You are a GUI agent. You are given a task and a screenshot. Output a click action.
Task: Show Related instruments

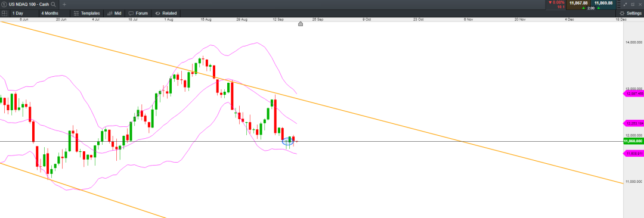pyautogui.click(x=166, y=13)
